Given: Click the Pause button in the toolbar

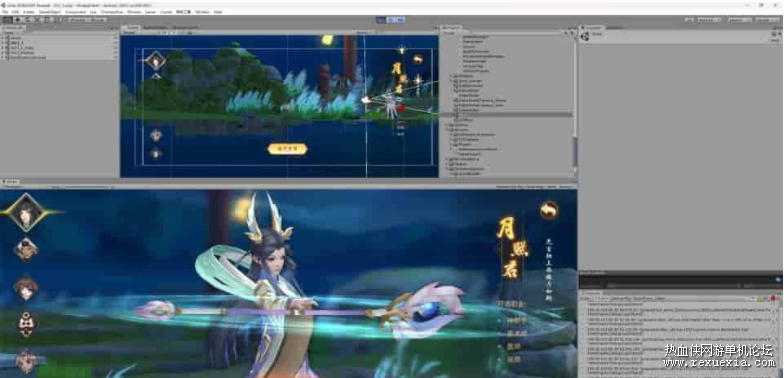Looking at the screenshot, I should [x=390, y=20].
